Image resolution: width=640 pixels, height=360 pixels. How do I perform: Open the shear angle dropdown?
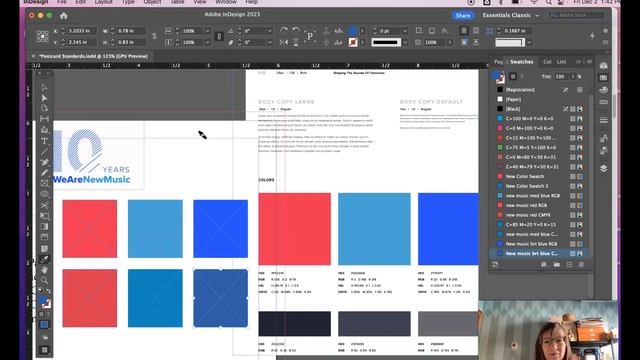(269, 42)
